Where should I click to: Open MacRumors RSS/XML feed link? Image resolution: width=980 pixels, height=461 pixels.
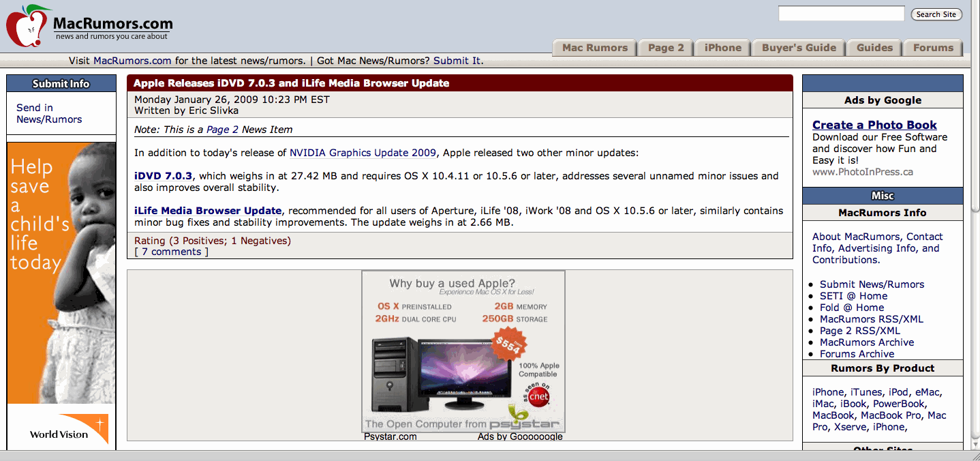point(872,319)
